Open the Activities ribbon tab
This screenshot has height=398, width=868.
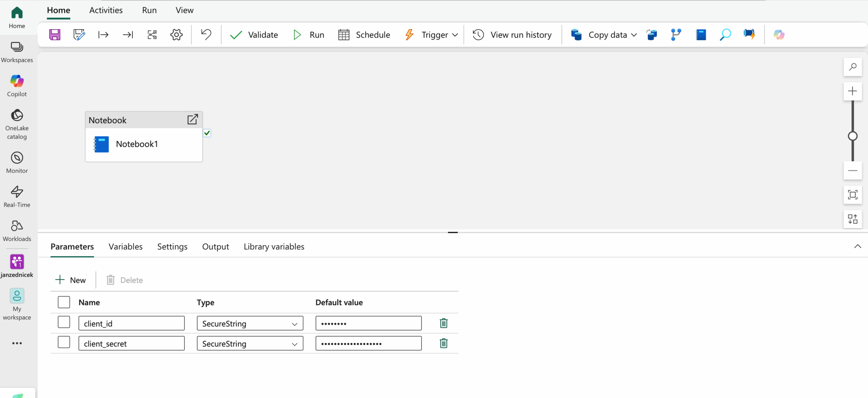[106, 10]
